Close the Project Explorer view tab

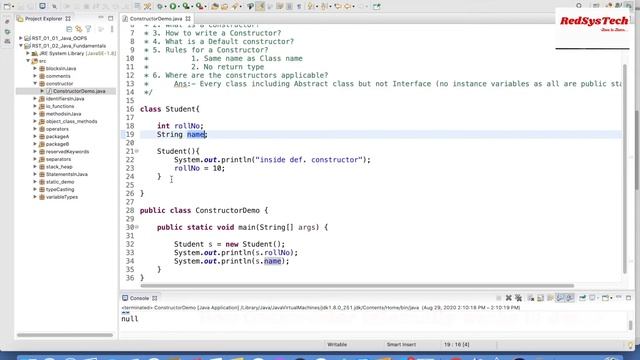68,18
